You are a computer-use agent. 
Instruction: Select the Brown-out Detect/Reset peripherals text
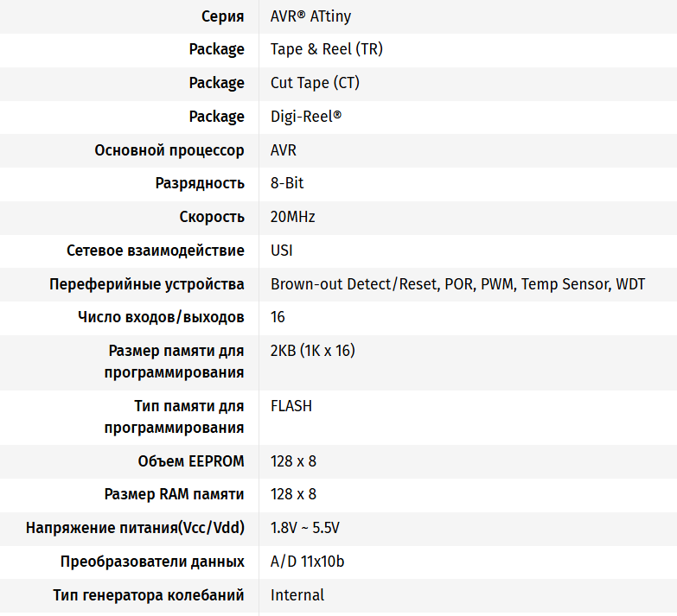point(354,284)
